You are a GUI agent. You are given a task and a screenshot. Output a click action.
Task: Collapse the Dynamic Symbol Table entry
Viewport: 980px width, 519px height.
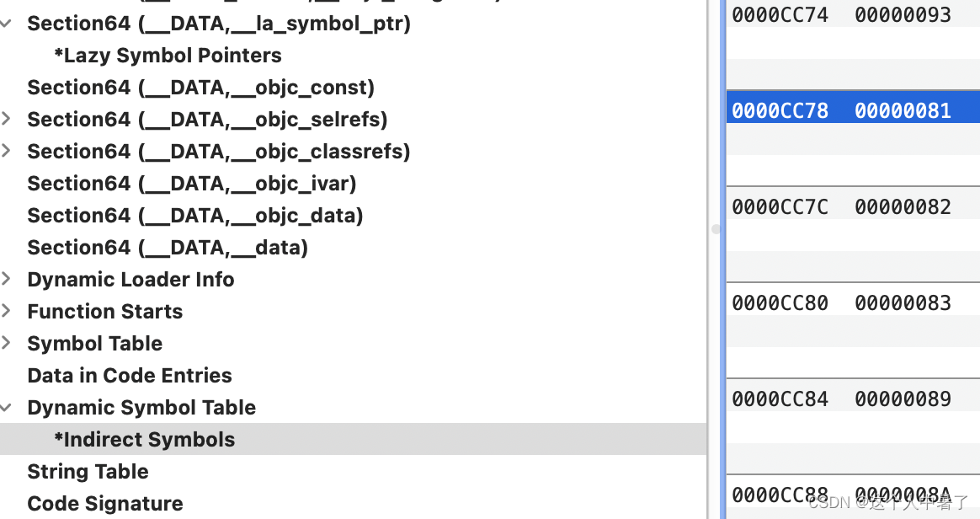7,407
